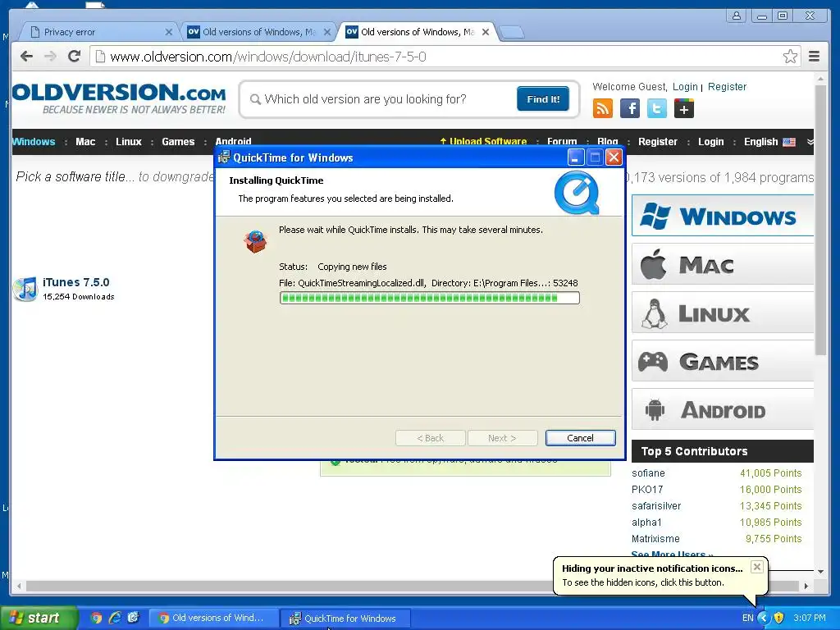Viewport: 840px width, 630px height.
Task: Open the Mac category banner
Action: tap(723, 264)
